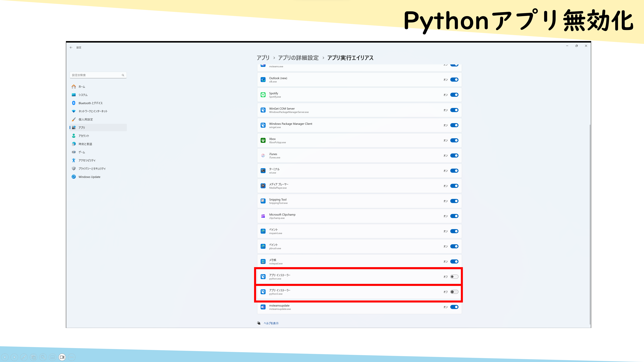Click the msteamsupdate app icon

(263, 307)
